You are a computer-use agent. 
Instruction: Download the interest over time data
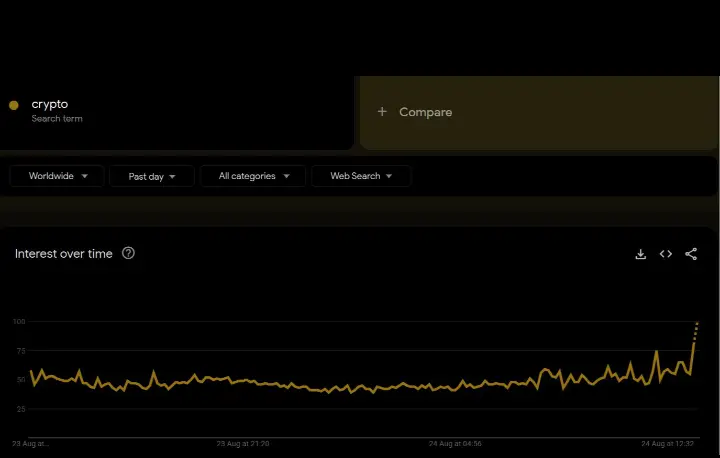pos(641,254)
